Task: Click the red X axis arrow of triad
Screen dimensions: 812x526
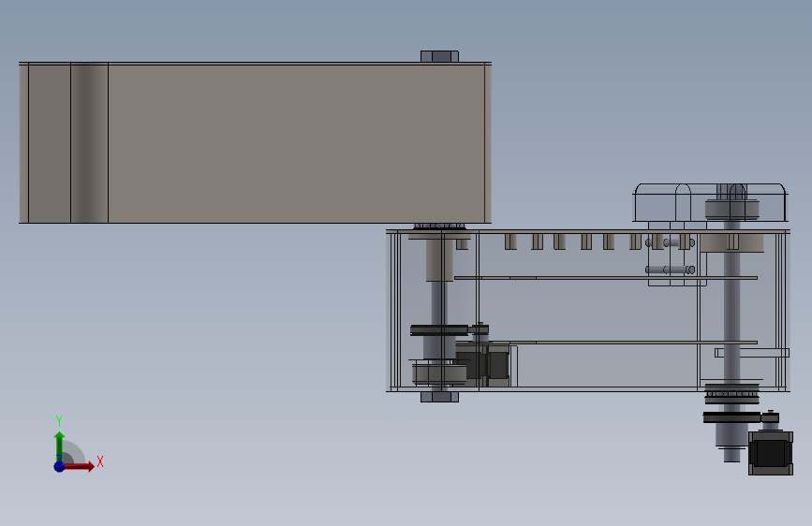Action: coord(79,466)
